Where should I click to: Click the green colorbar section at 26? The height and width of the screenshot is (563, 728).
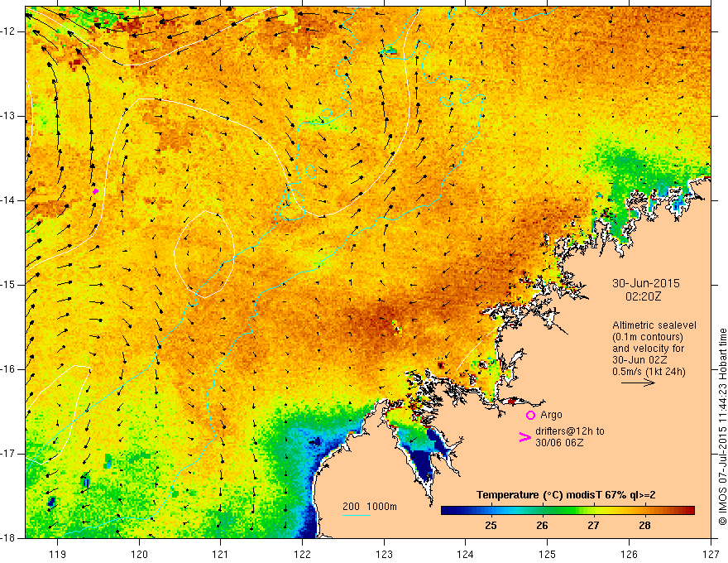[542, 511]
